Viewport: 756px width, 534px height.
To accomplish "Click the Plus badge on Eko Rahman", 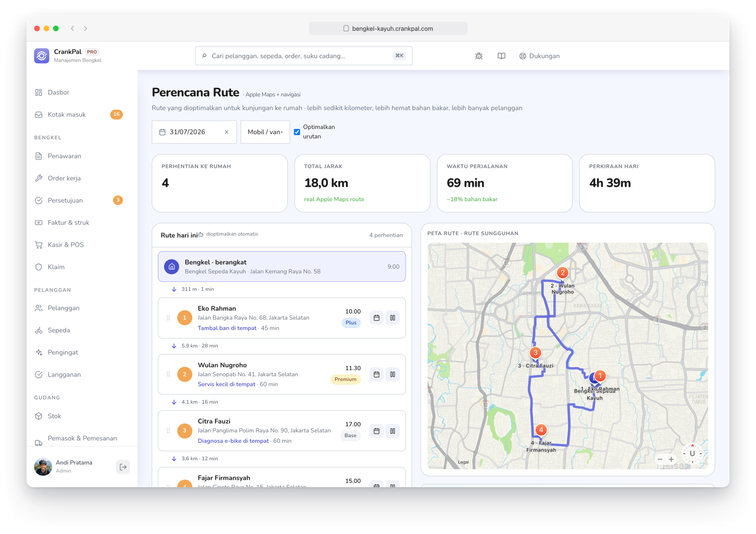I will [351, 323].
